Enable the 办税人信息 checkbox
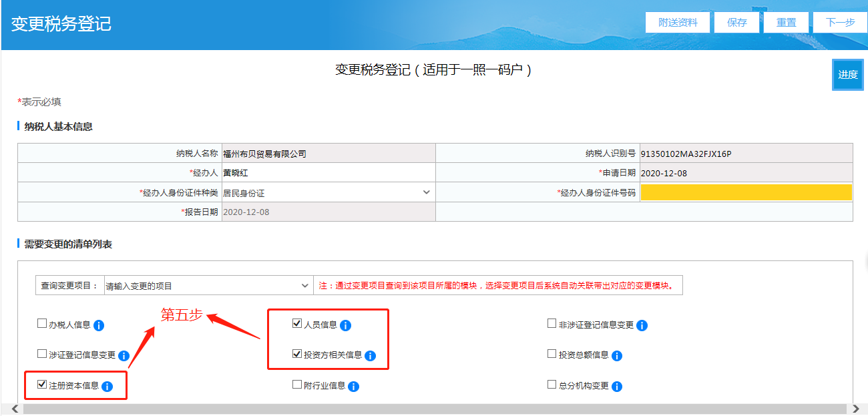This screenshot has height=416, width=868. 42,325
